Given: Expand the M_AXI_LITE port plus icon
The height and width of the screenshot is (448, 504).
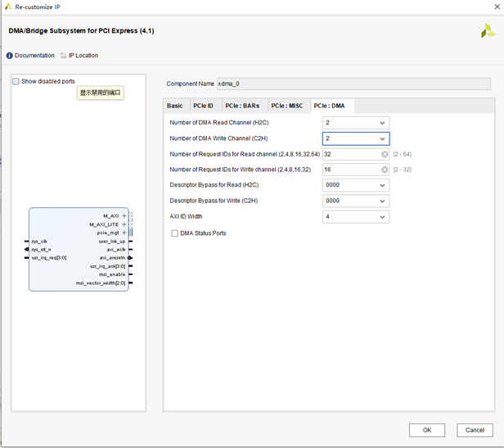Looking at the screenshot, I should coord(124,224).
